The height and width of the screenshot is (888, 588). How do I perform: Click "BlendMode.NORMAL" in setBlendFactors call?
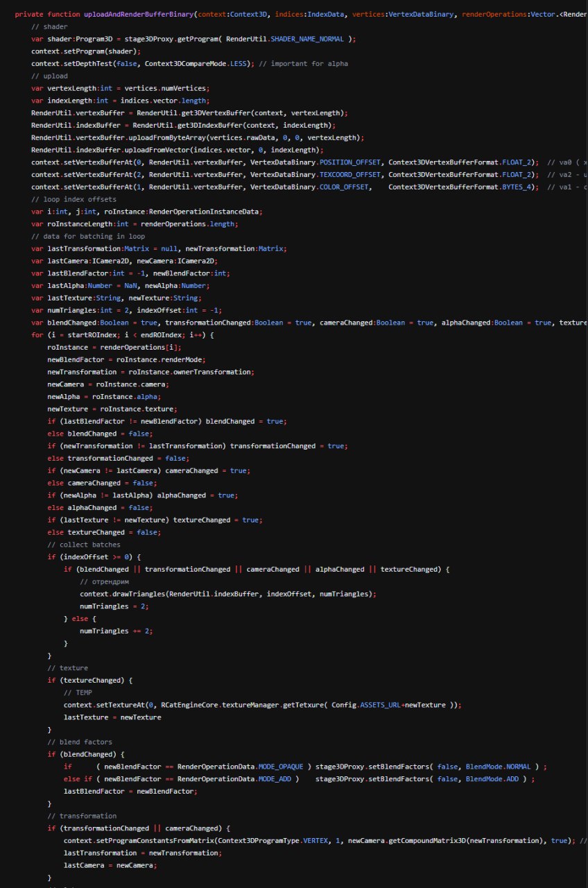[499, 767]
